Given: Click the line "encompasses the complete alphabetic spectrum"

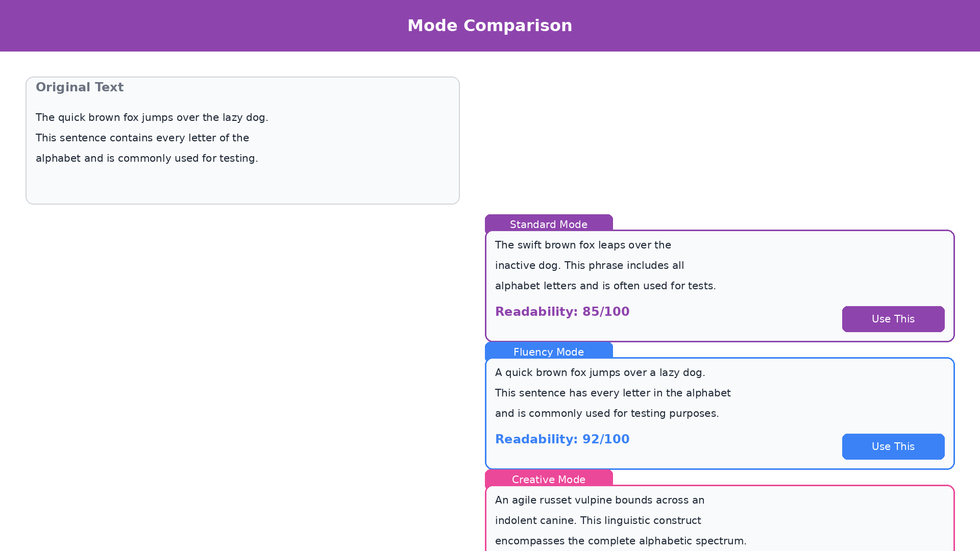Looking at the screenshot, I should [621, 541].
